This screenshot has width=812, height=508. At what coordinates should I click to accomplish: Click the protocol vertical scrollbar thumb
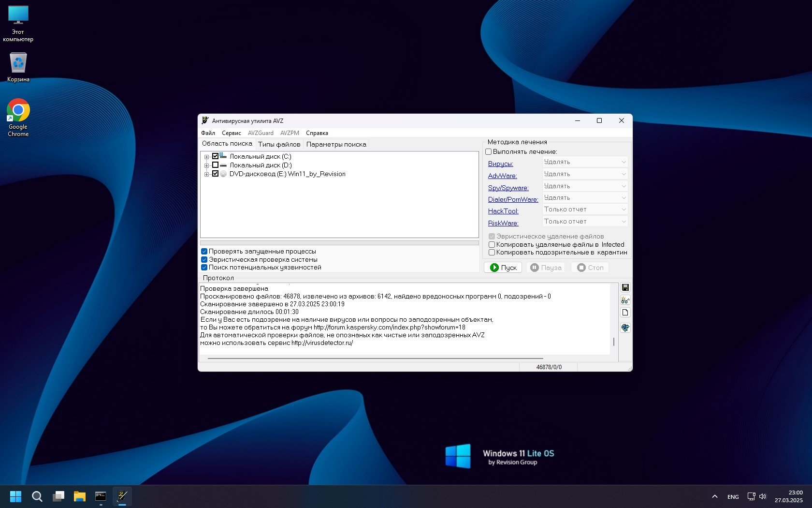[x=614, y=342]
